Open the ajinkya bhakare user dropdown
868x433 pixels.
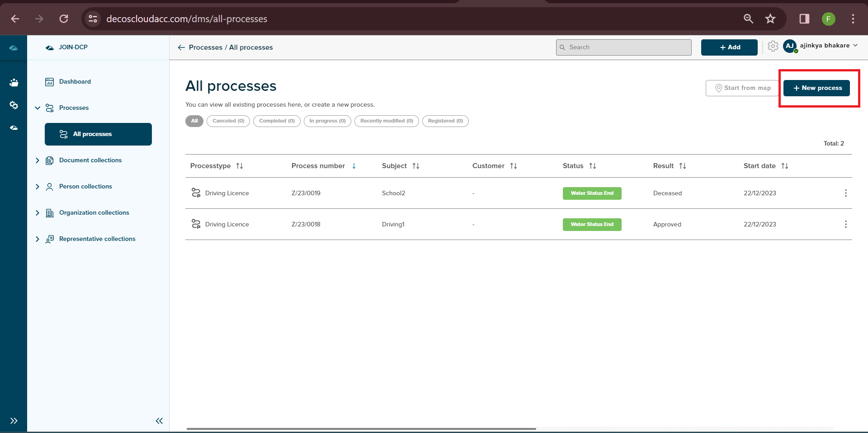click(825, 46)
